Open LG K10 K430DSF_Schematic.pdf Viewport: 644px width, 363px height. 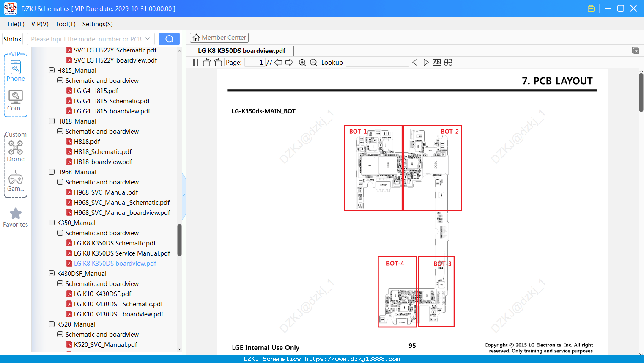[x=118, y=304]
